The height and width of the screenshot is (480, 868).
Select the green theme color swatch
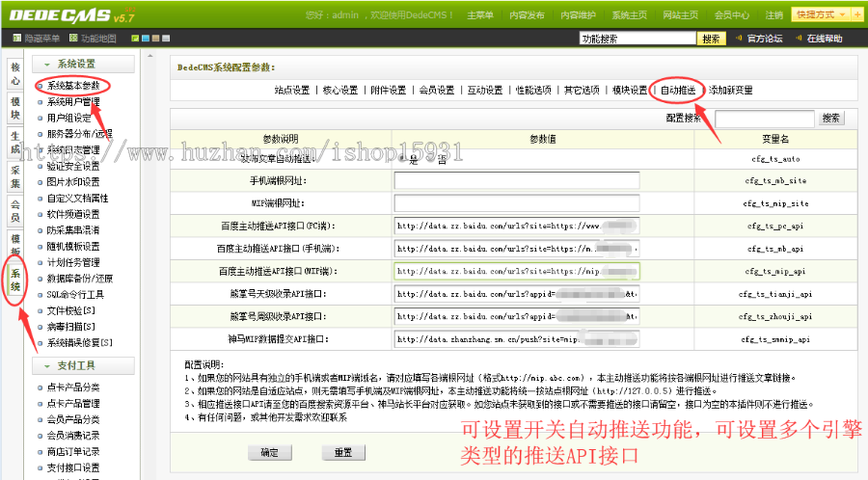134,39
